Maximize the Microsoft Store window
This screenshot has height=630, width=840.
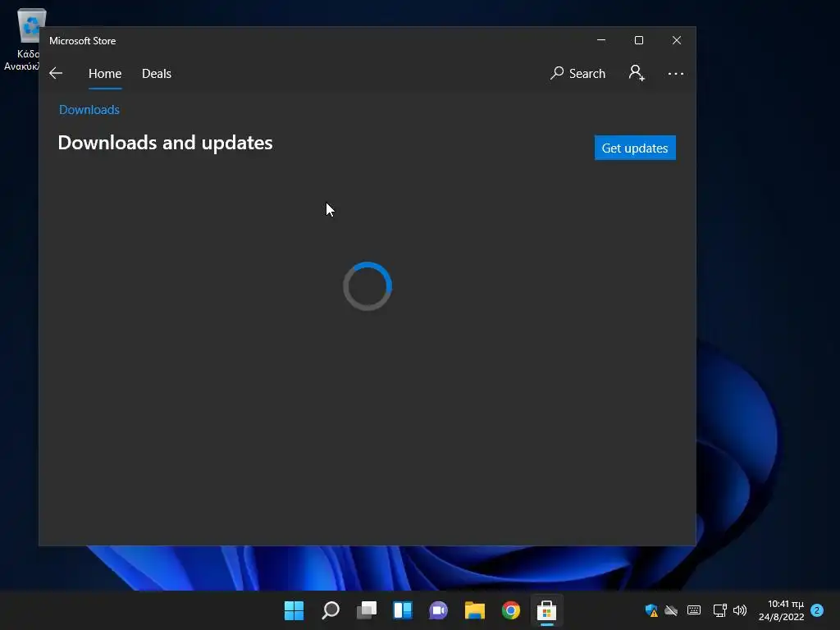click(638, 40)
